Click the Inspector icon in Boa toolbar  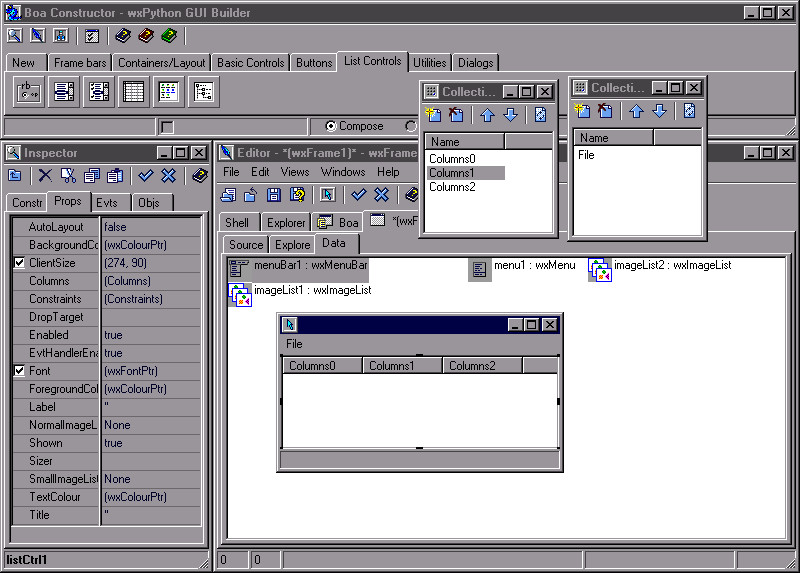(x=15, y=35)
